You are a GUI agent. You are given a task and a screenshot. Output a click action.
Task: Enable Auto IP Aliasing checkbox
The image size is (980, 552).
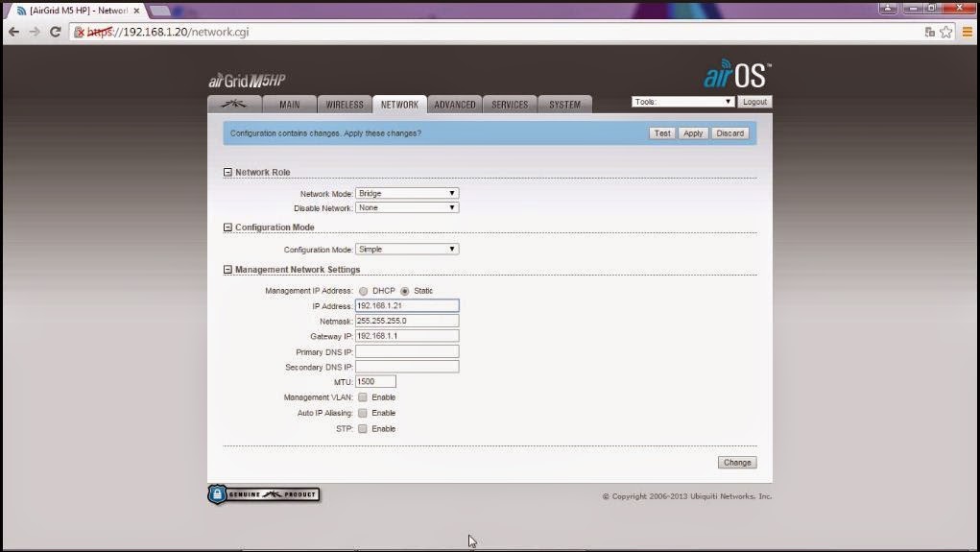[363, 413]
